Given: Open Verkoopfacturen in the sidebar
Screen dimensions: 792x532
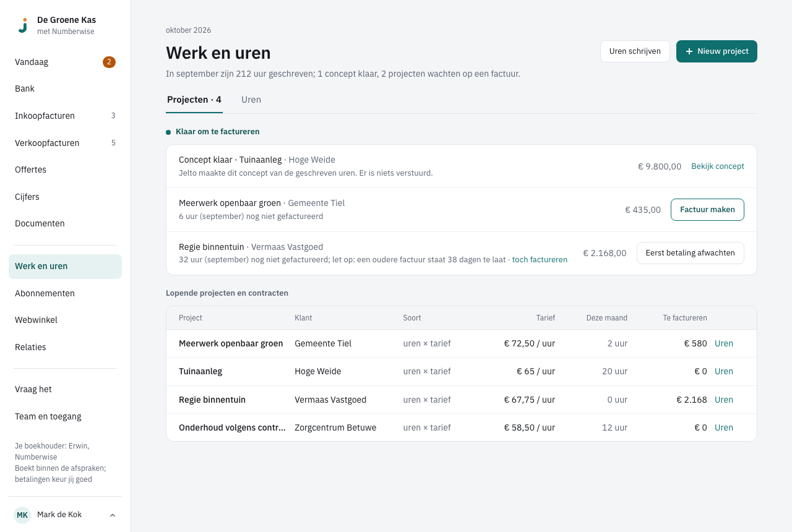Looking at the screenshot, I should coord(65,143).
